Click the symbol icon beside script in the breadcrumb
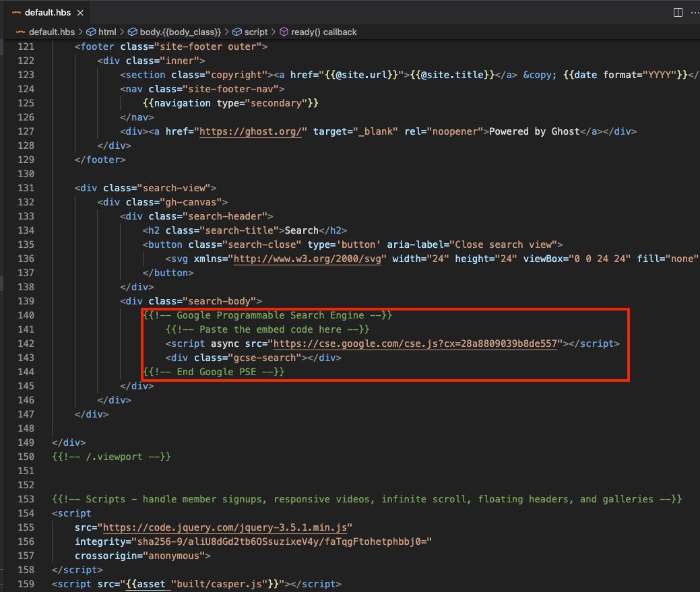Screen dimensions: 700x592 (x=237, y=32)
